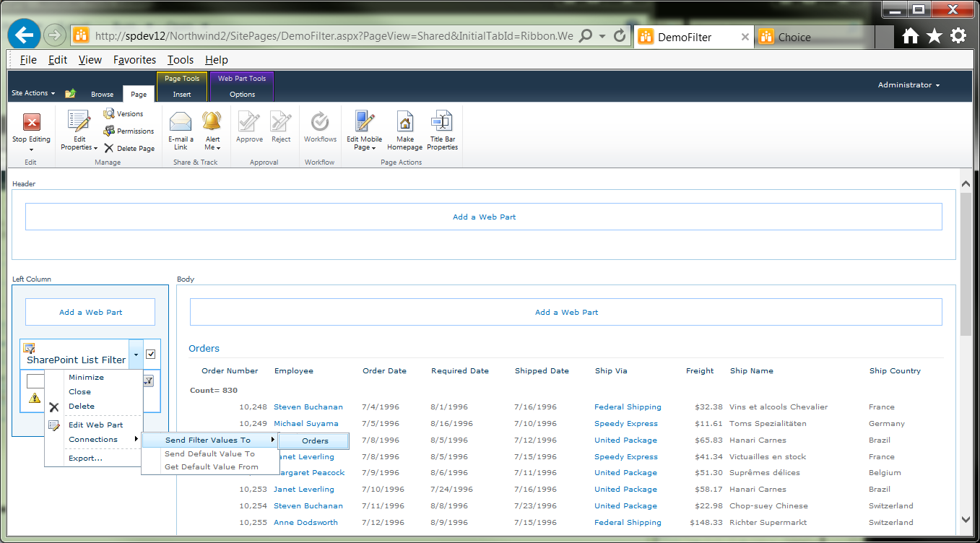Open the address bar search magnifier

coord(586,35)
